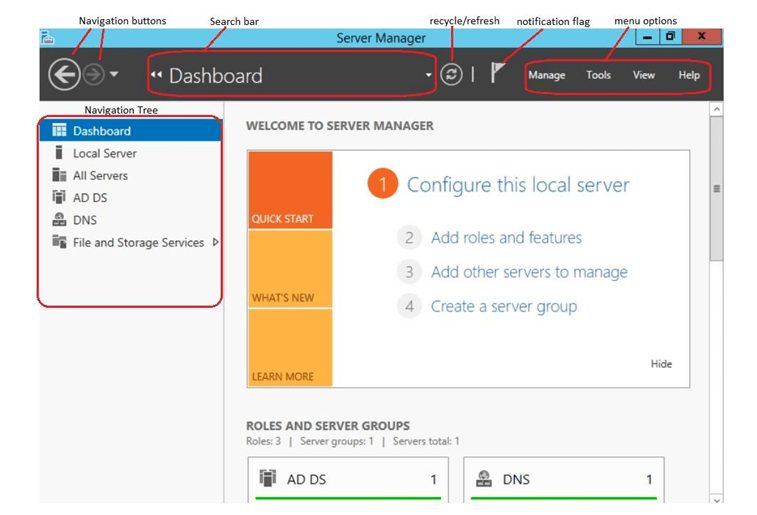Open the Manage menu
Image resolution: width=757 pixels, height=515 pixels.
click(546, 75)
